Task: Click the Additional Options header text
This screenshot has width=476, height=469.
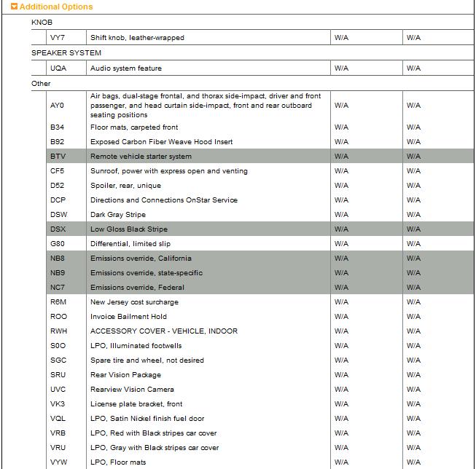Action: click(x=56, y=7)
